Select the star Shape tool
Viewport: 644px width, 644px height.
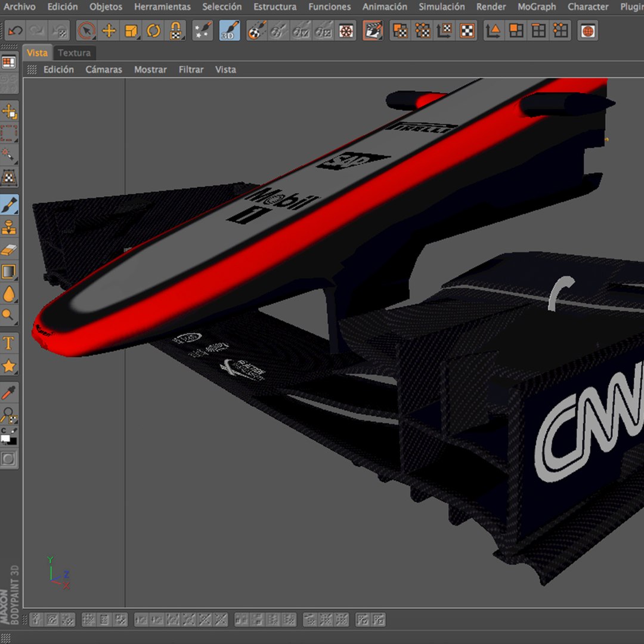tap(9, 365)
